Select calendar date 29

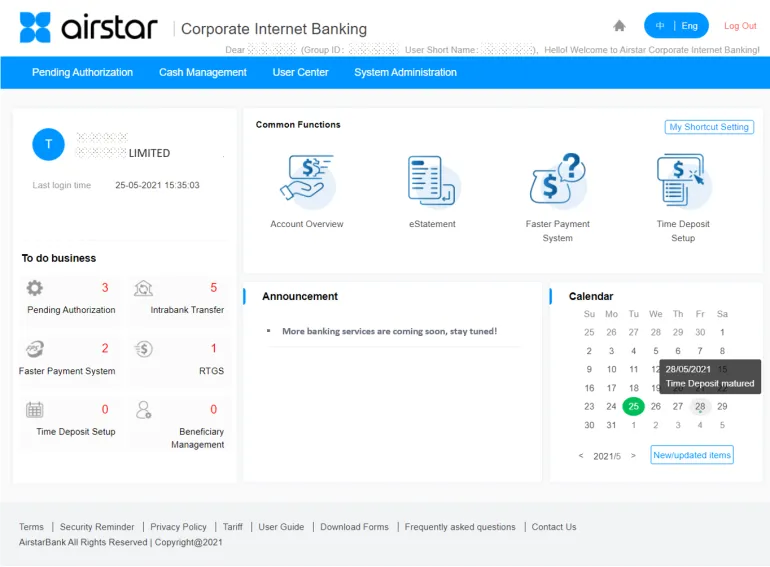point(722,406)
